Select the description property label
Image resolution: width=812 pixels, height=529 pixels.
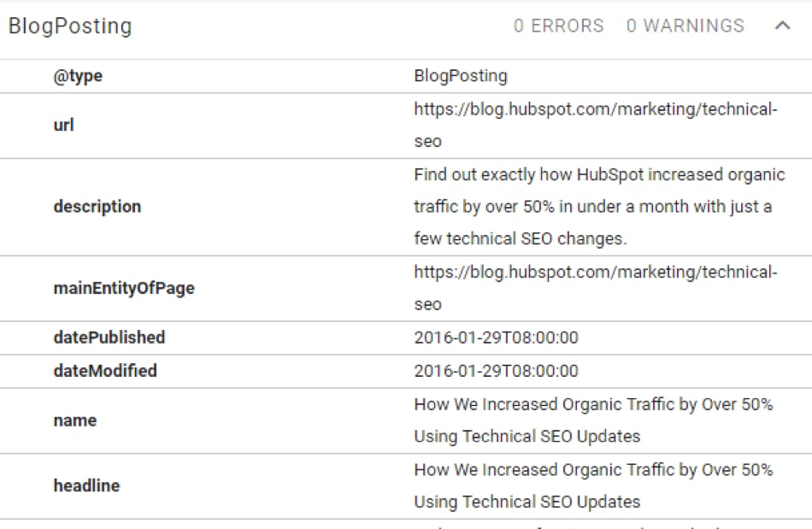coord(97,207)
